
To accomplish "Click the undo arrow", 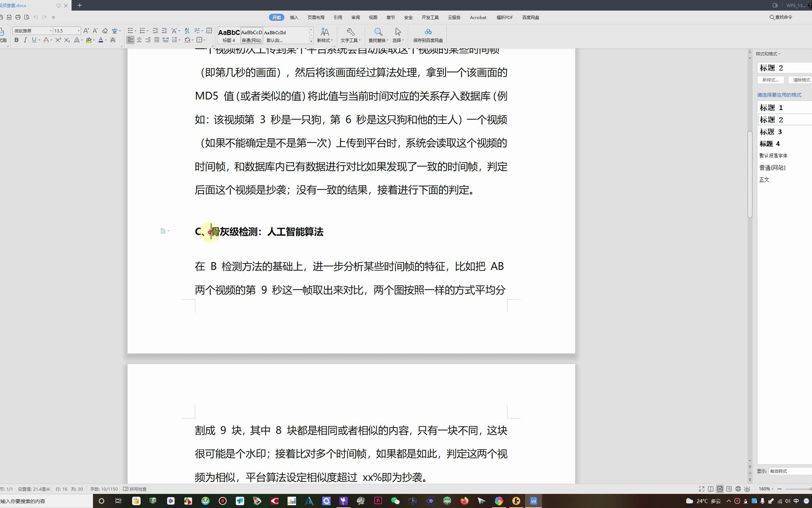I will tap(36, 17).
